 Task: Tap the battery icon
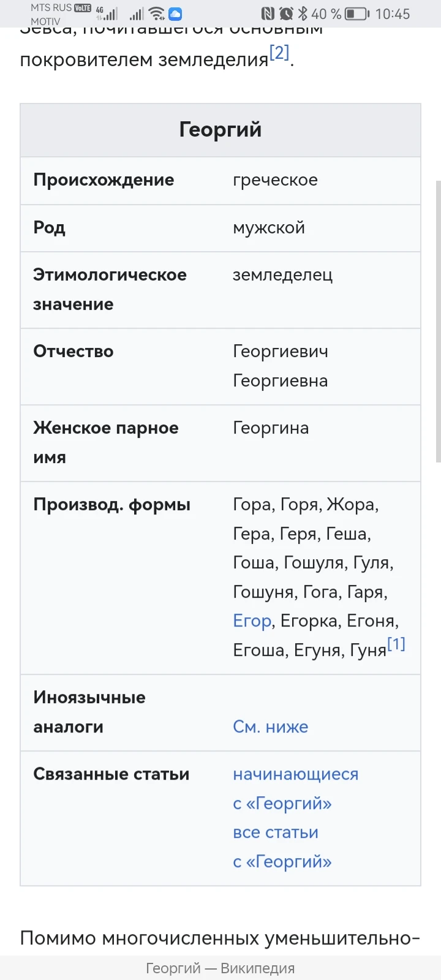pos(357,13)
